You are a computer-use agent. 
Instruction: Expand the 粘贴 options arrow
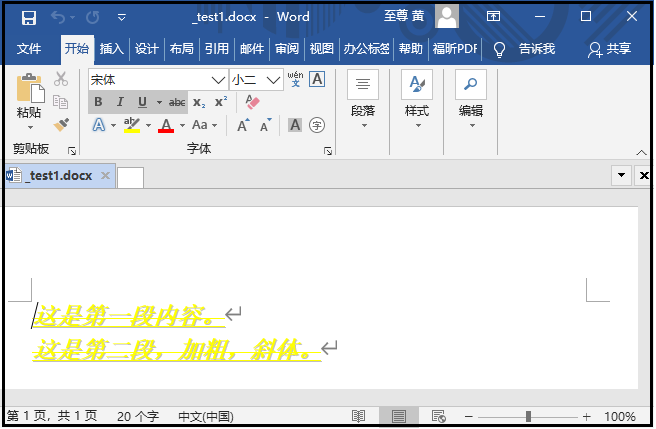pos(30,126)
